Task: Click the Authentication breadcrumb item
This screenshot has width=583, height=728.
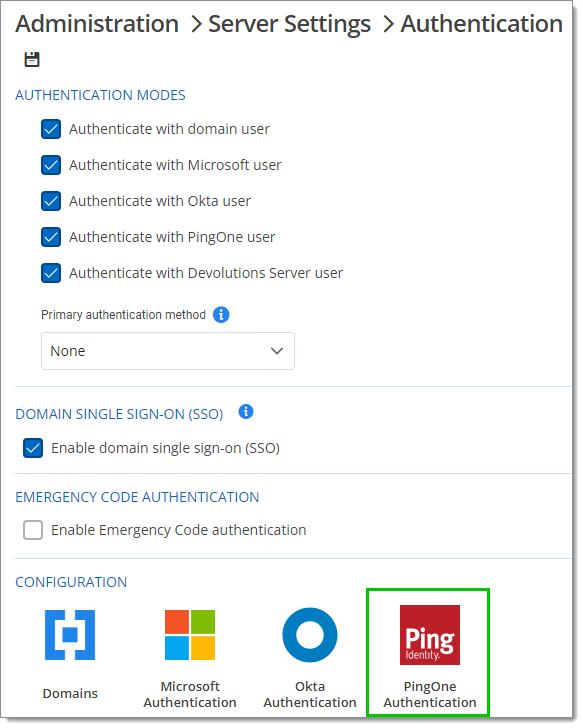Action: tap(482, 24)
